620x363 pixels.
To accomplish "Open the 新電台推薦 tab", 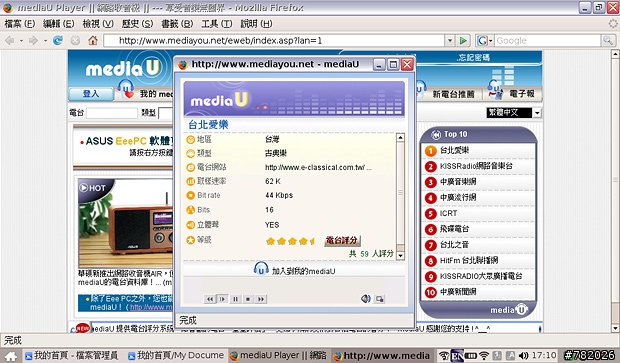I will (x=453, y=94).
